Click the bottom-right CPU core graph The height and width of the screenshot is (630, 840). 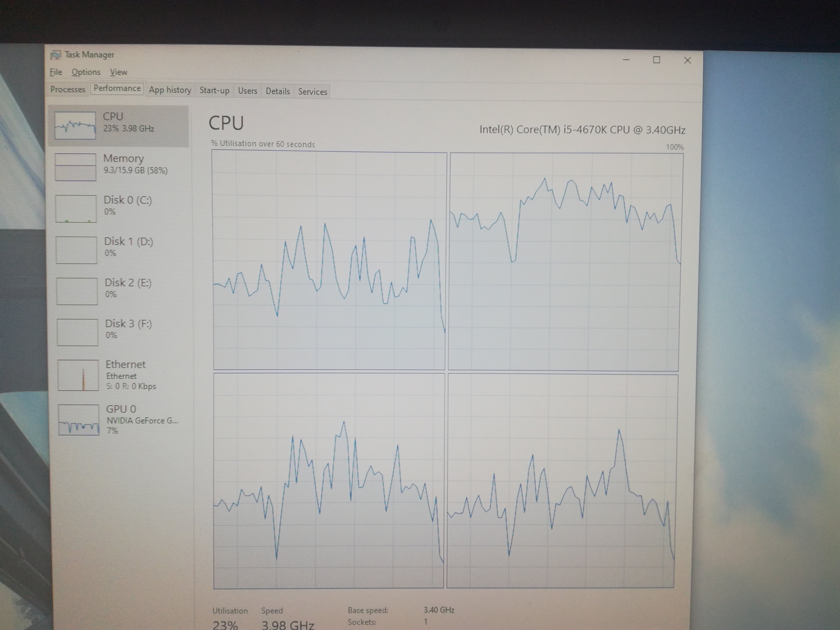(x=562, y=481)
